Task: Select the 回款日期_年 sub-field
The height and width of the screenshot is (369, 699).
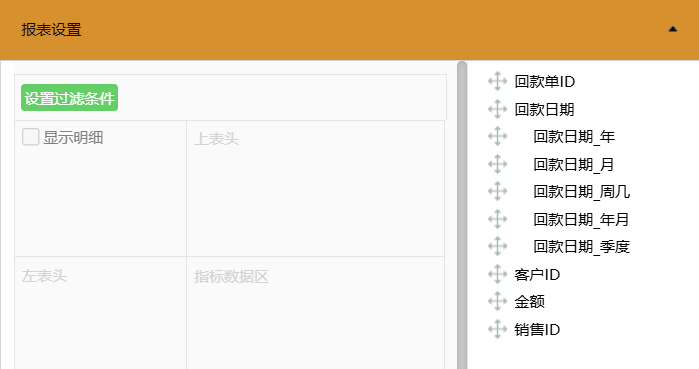Action: 574,136
